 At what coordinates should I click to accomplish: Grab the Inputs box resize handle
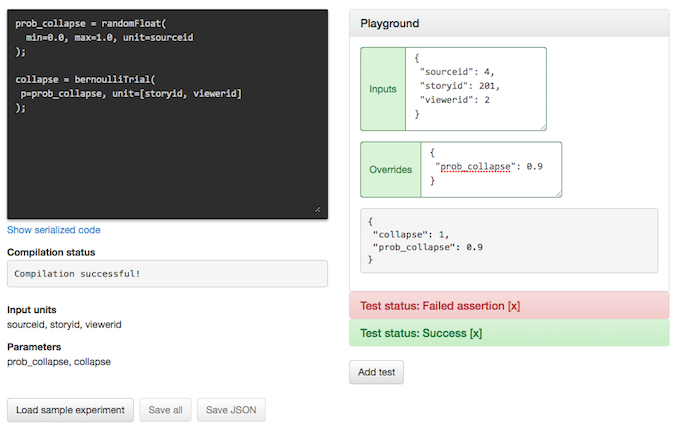pyautogui.click(x=543, y=127)
